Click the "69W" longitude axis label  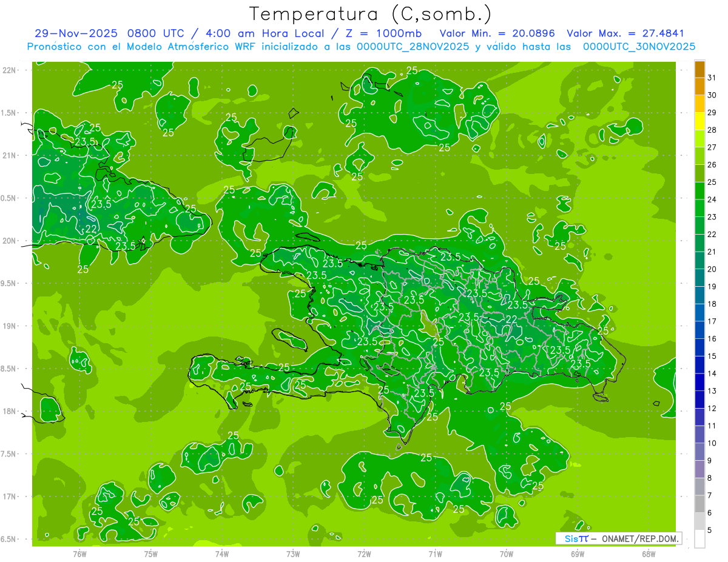(578, 554)
